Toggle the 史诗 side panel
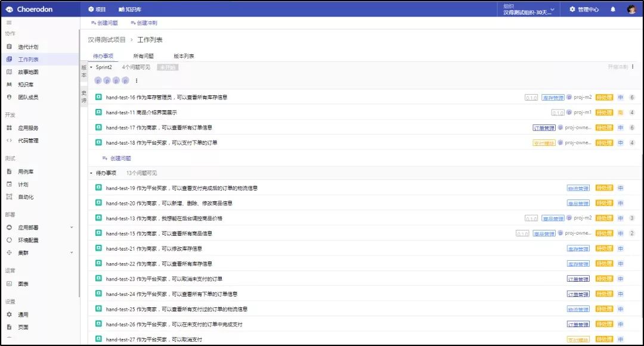 pyautogui.click(x=83, y=97)
